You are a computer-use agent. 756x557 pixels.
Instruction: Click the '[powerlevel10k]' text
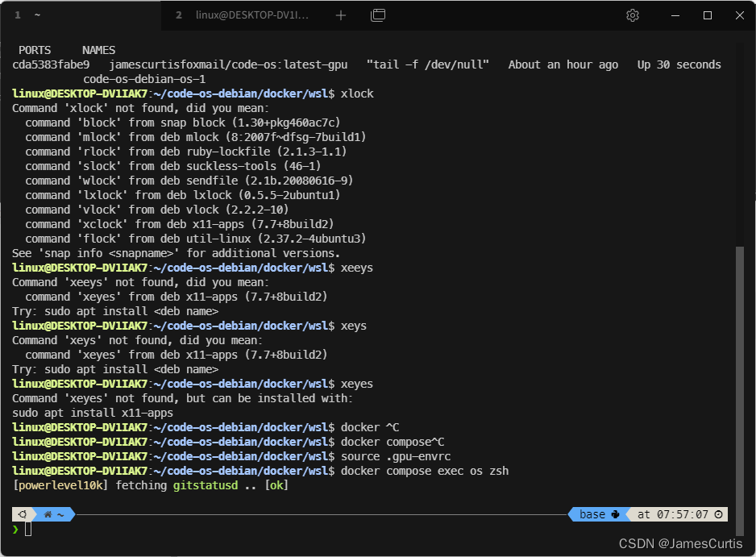click(60, 485)
